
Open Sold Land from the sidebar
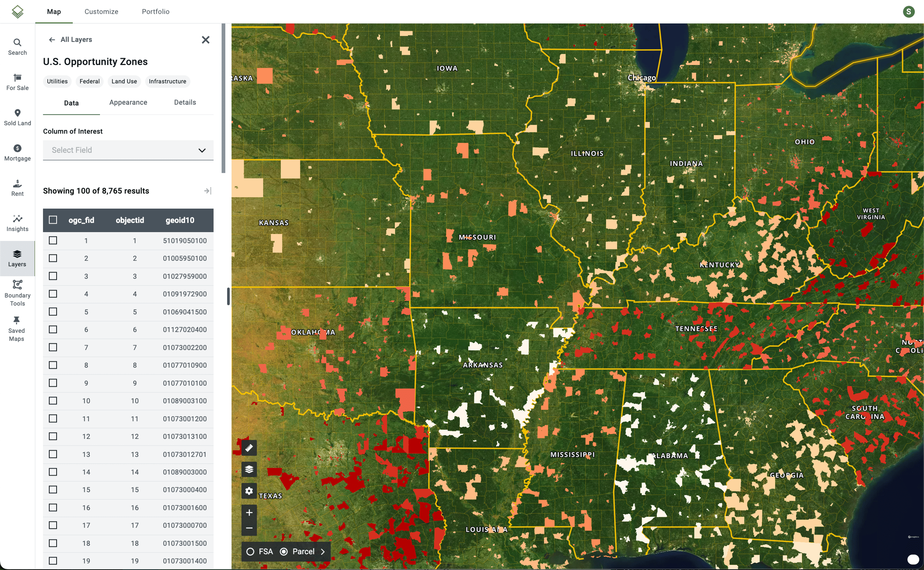point(17,117)
